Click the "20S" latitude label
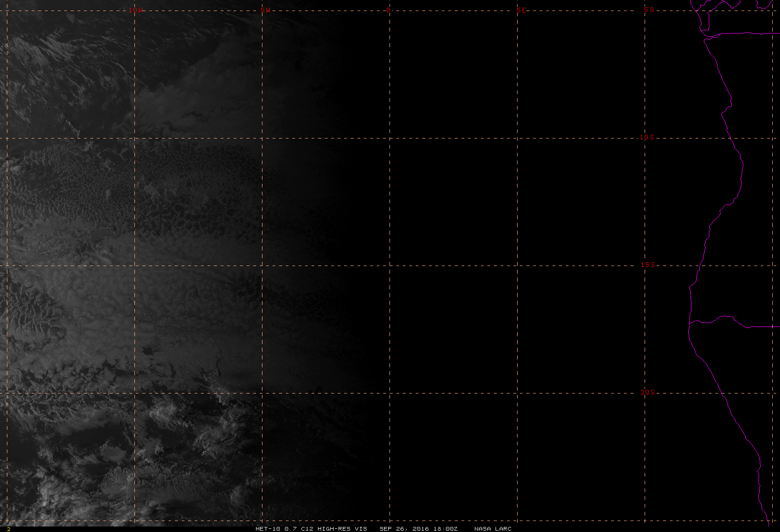The width and height of the screenshot is (780, 532). click(x=647, y=392)
